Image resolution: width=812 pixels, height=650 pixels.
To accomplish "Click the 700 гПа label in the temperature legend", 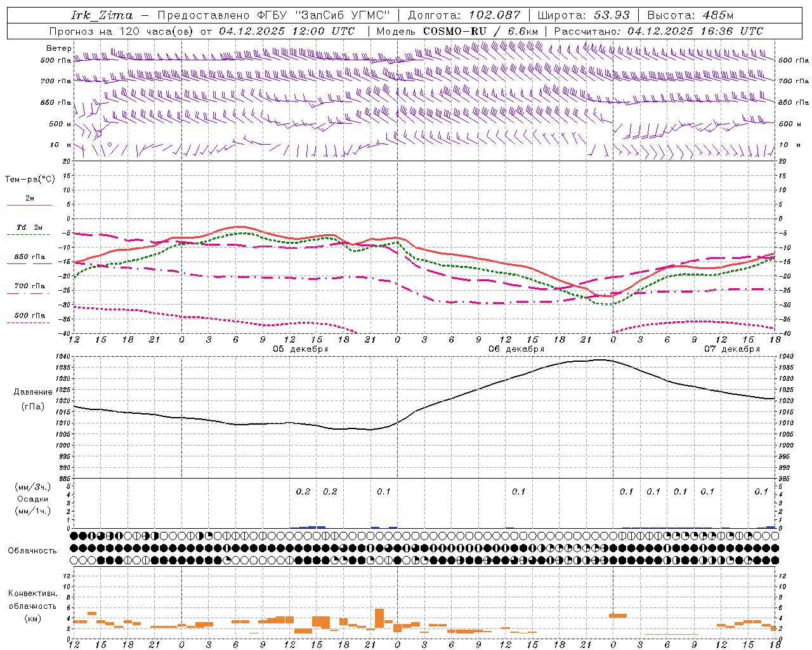I will (x=30, y=286).
